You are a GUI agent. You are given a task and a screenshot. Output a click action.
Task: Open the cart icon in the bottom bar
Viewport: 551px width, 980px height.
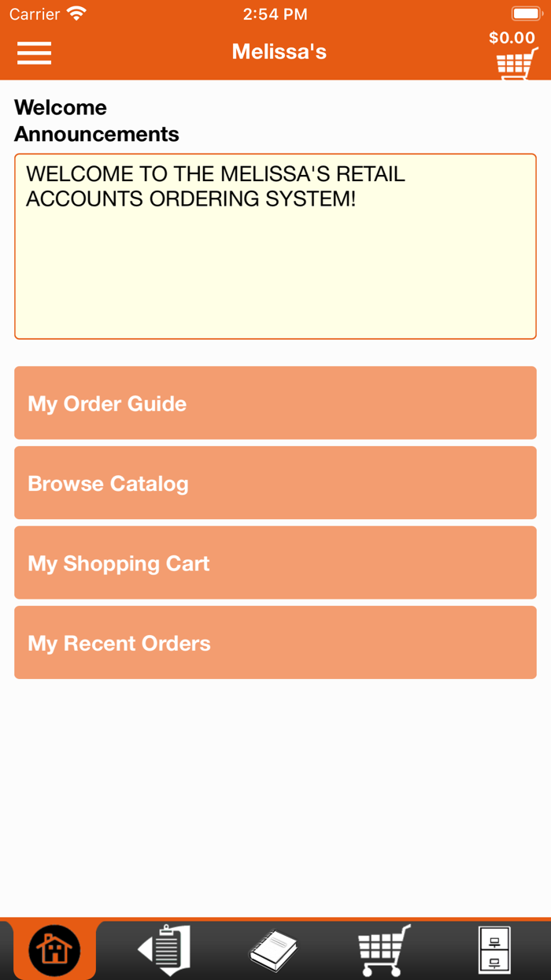pyautogui.click(x=383, y=949)
